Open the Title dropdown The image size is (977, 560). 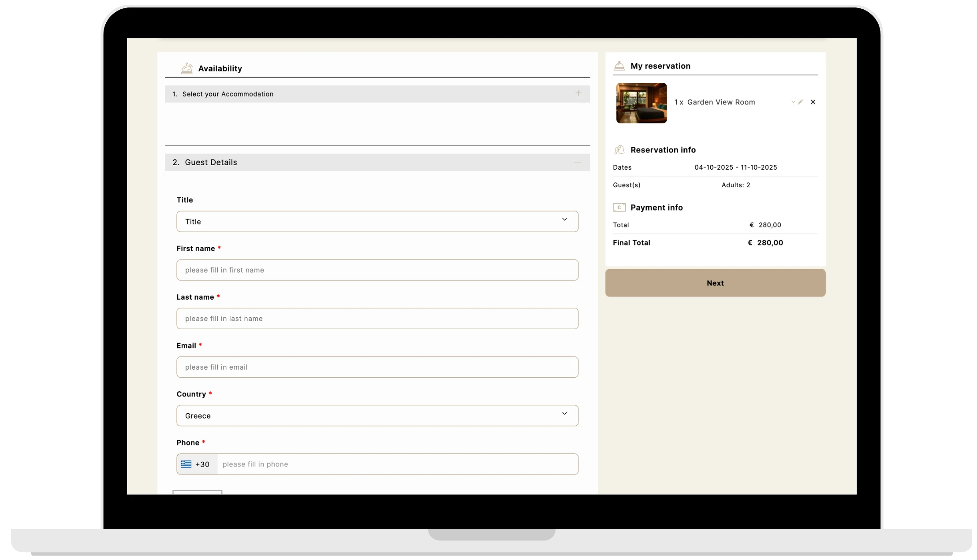(377, 222)
